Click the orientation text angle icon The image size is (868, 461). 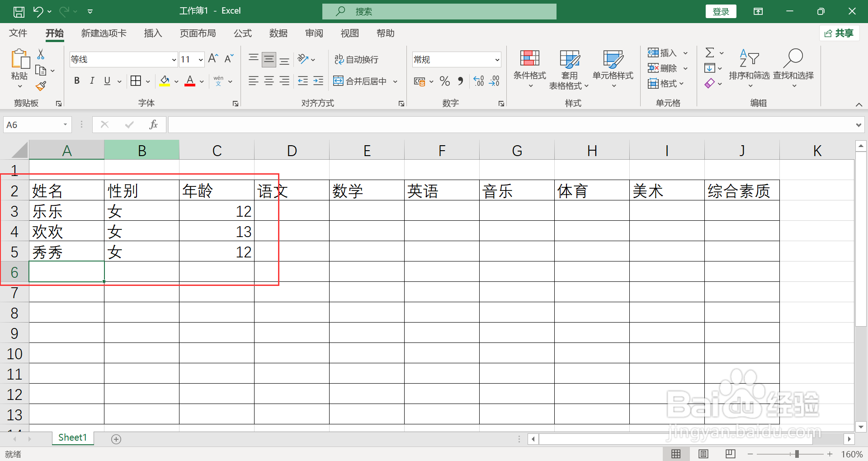[303, 59]
